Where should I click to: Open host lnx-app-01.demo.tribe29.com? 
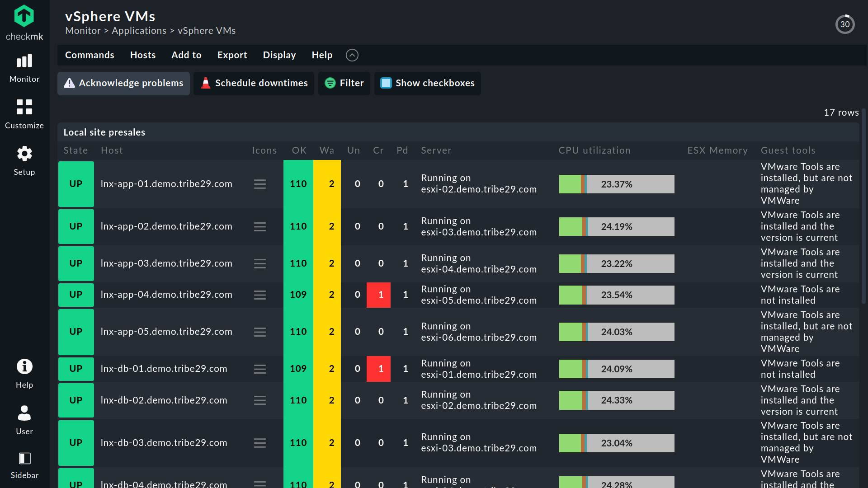(166, 184)
